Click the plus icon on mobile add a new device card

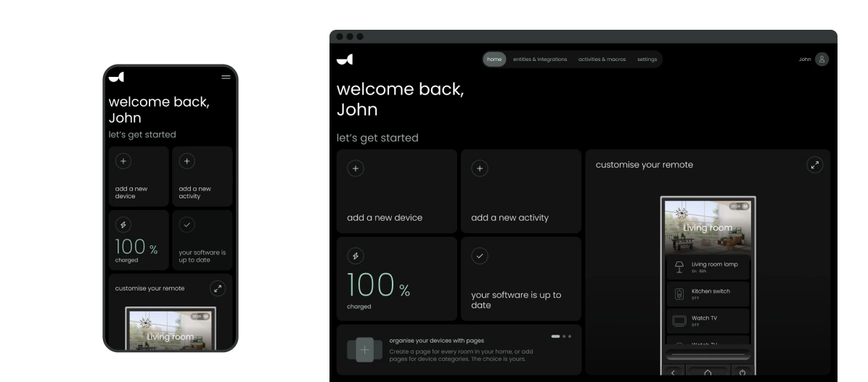123,161
